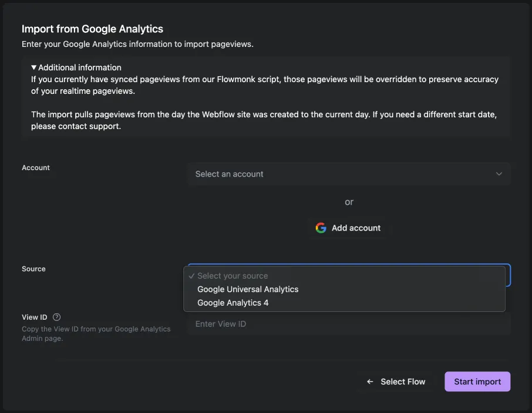Image resolution: width=532 pixels, height=413 pixels.
Task: Click the Add account button
Action: click(348, 228)
